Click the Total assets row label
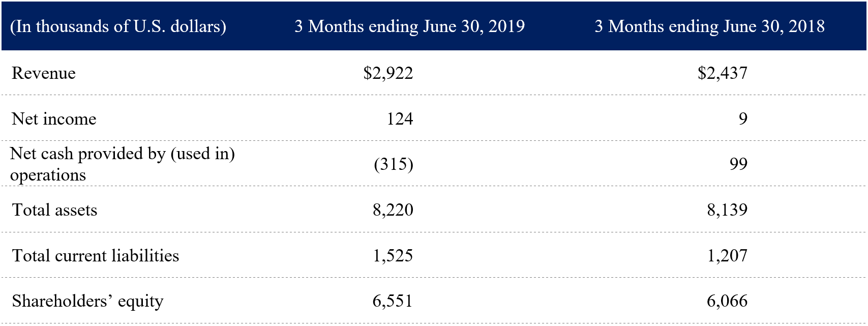 click(x=54, y=210)
